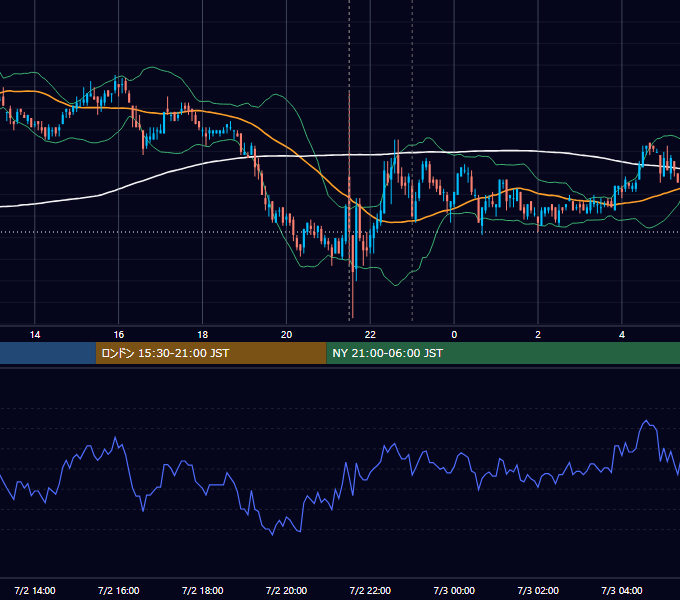This screenshot has height=600, width=680.
Task: Click the 16 hour label on time axis
Action: 118,335
